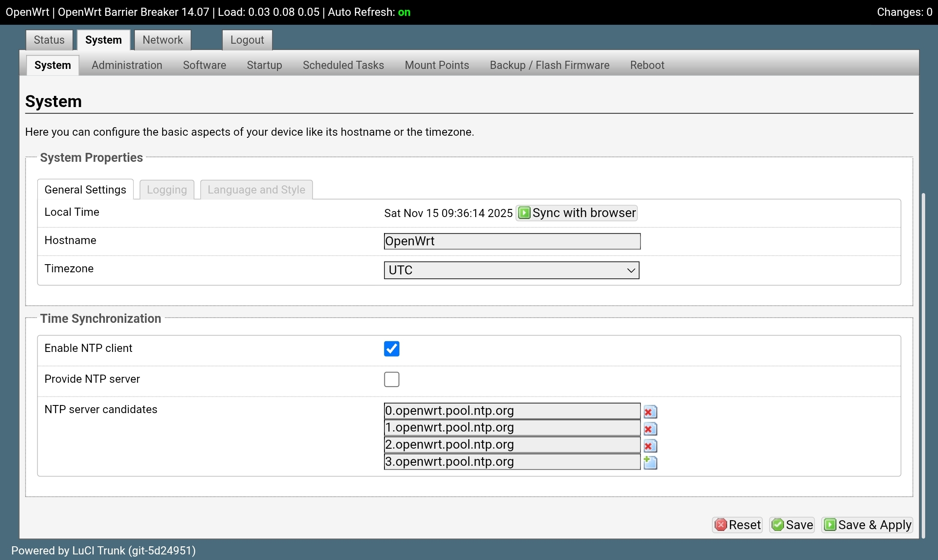Screen dimensions: 938x560
Task: Click into the Hostname input field
Action: click(512, 241)
